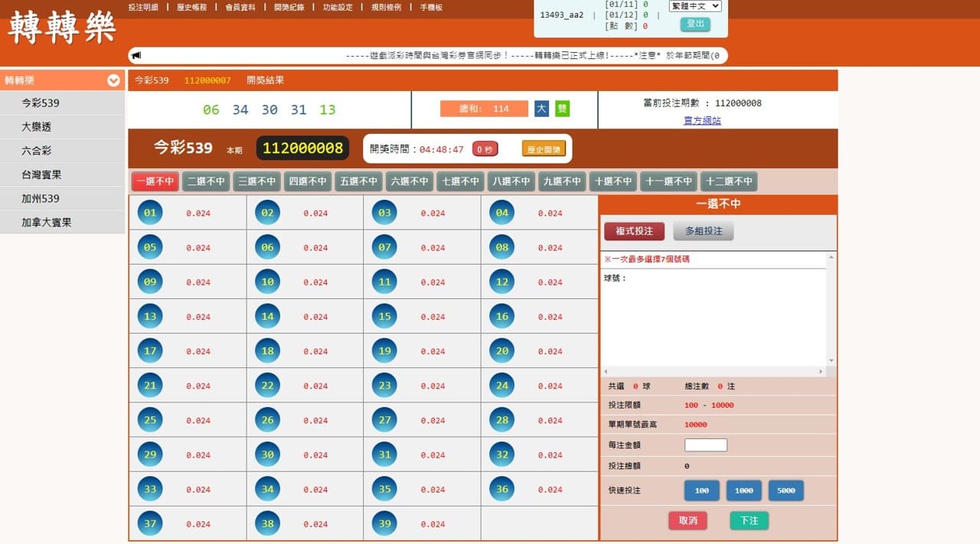The image size is (980, 544).
Task: Open 今彩539 in the sidebar
Action: point(62,103)
